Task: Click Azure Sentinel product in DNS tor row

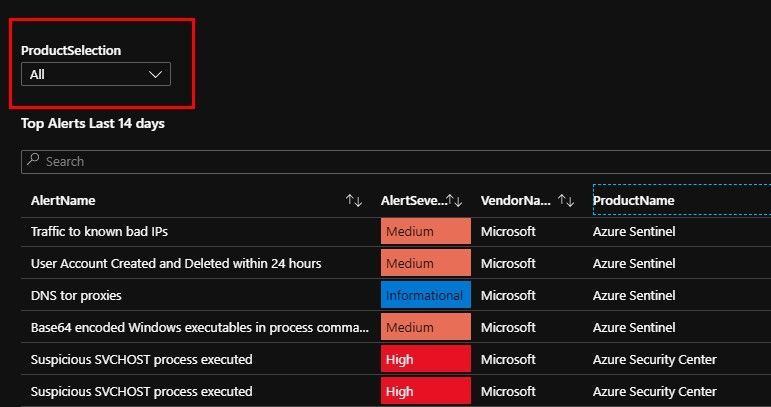Action: (x=634, y=295)
